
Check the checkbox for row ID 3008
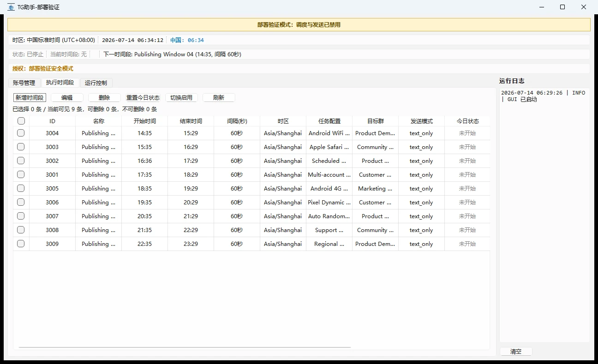21,230
